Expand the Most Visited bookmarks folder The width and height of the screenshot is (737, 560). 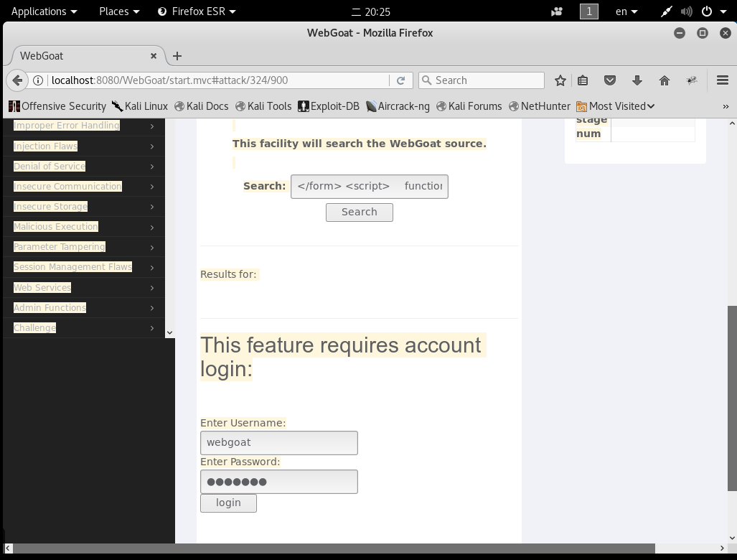pos(616,106)
